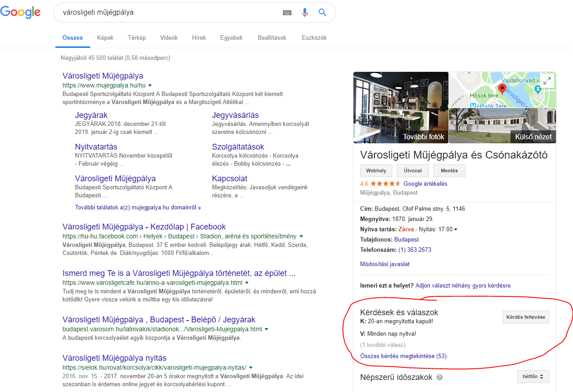This screenshot has width=573, height=392.
Task: Select the Összes tab
Action: tap(73, 38)
